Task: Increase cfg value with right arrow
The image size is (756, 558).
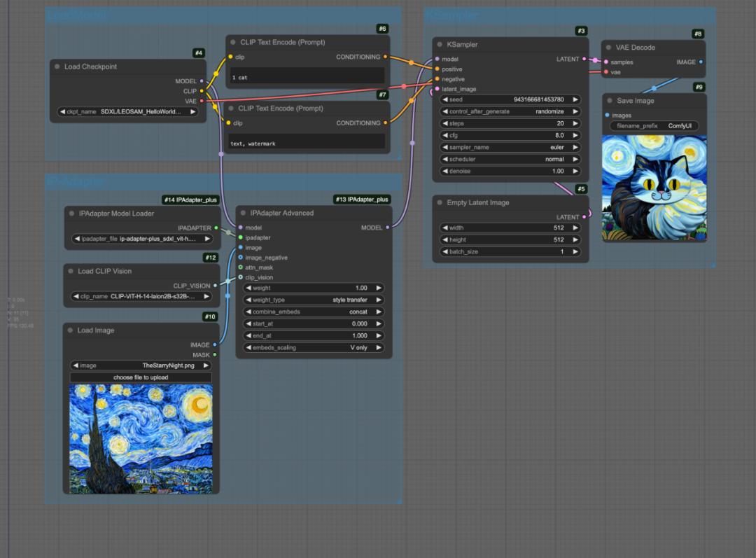Action: (575, 136)
